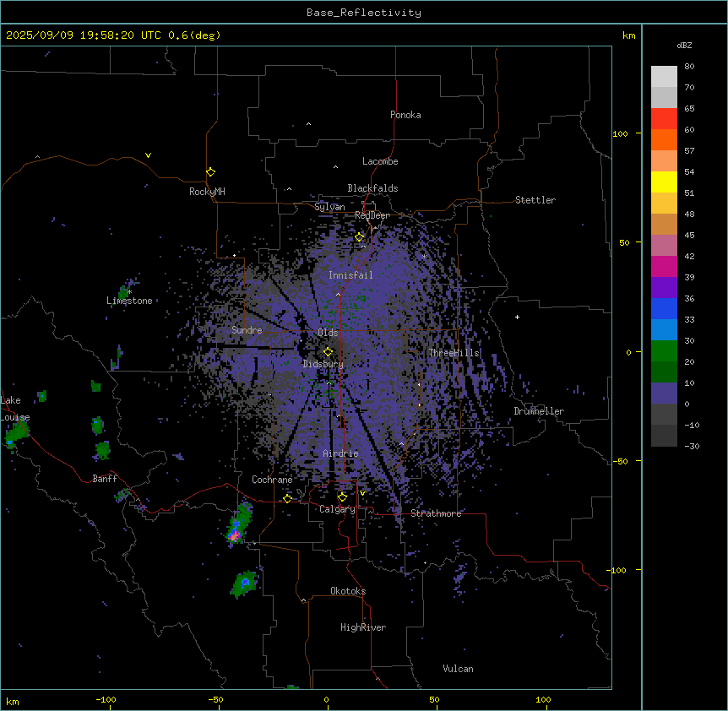Select the yellow diamond marker between Olds and Didsbury
The height and width of the screenshot is (711, 728).
[329, 351]
